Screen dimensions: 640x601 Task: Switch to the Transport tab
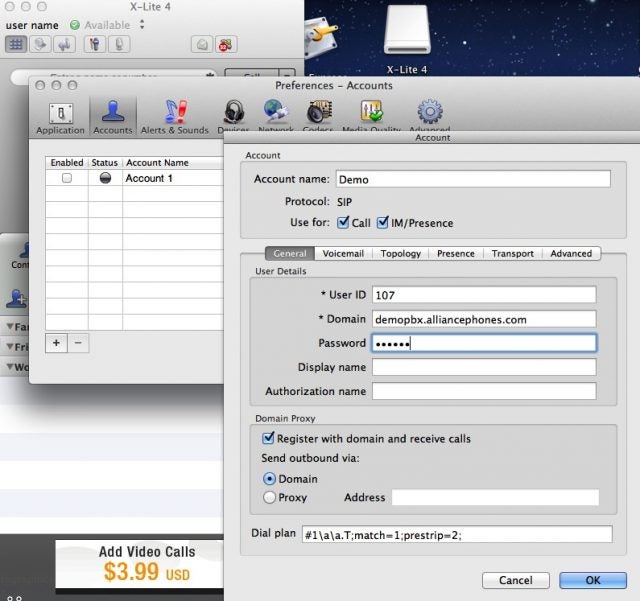pos(513,254)
